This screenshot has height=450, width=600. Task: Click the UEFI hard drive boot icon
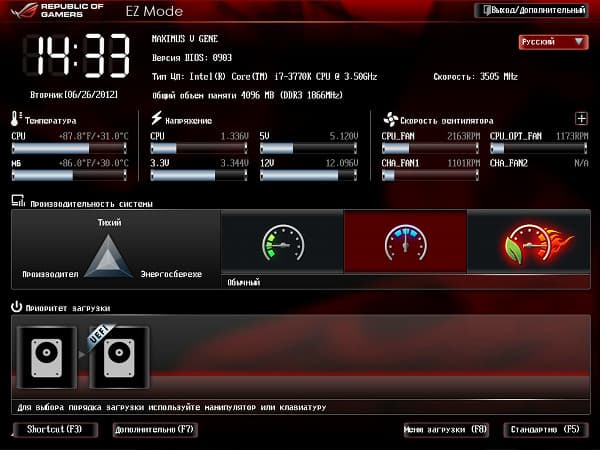pyautogui.click(x=119, y=358)
